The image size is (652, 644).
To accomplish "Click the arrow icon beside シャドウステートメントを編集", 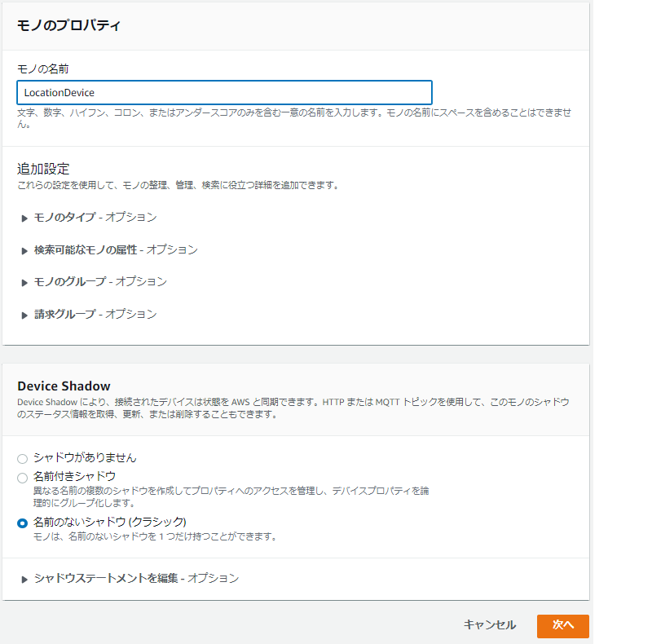I will click(24, 579).
